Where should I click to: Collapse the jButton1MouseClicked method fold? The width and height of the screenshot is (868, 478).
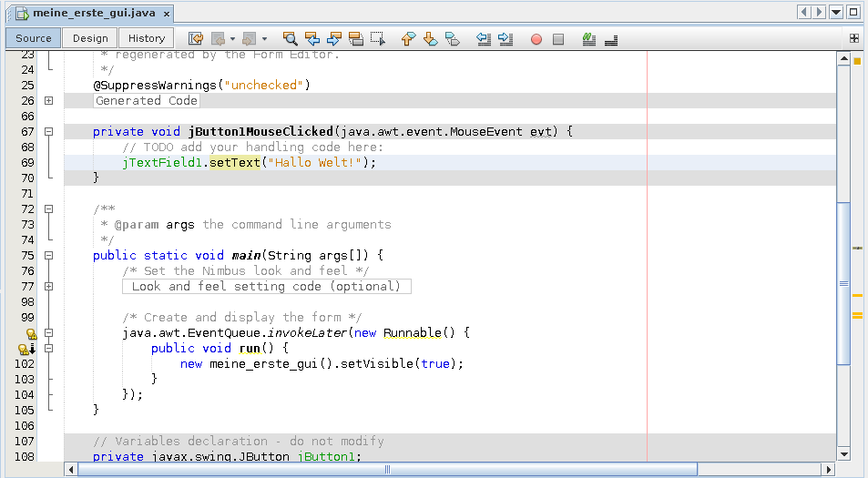(48, 132)
